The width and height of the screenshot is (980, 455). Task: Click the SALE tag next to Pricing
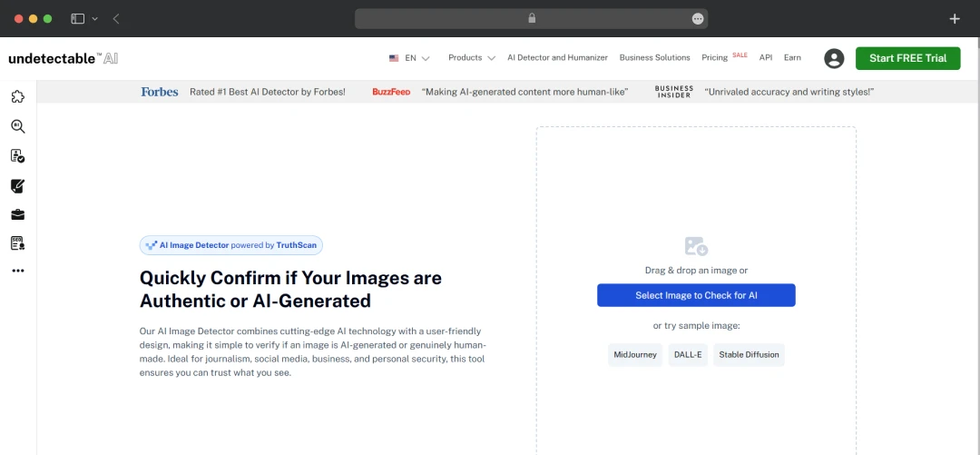[740, 55]
